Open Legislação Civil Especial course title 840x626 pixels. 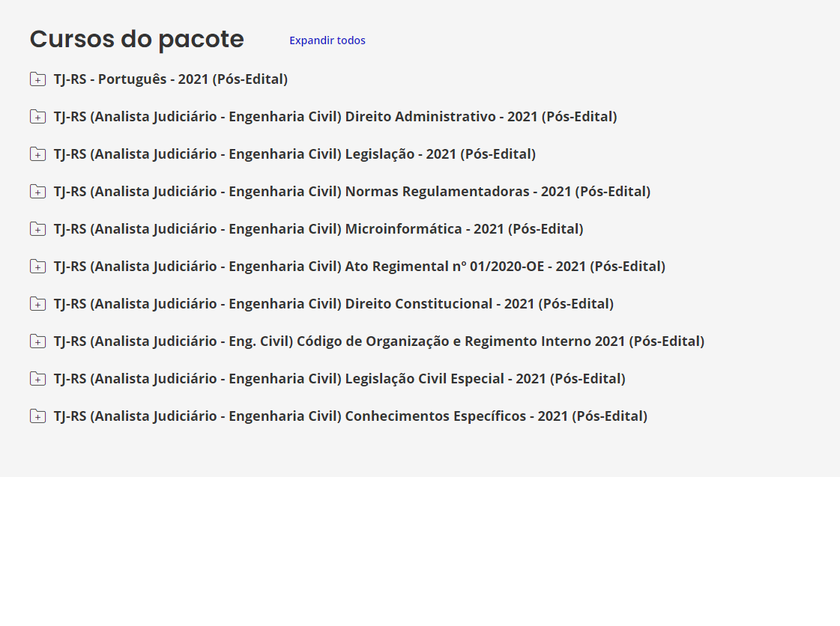tap(339, 379)
